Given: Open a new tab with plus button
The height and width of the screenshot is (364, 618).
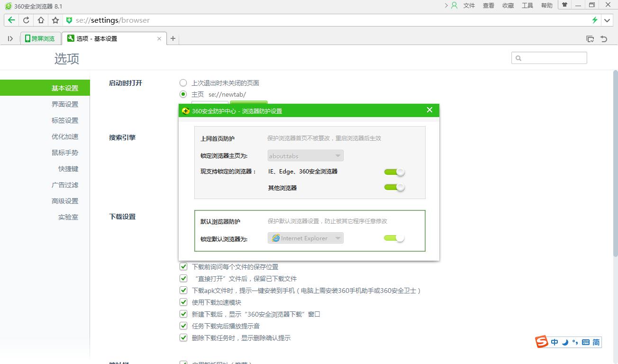Looking at the screenshot, I should (x=173, y=38).
